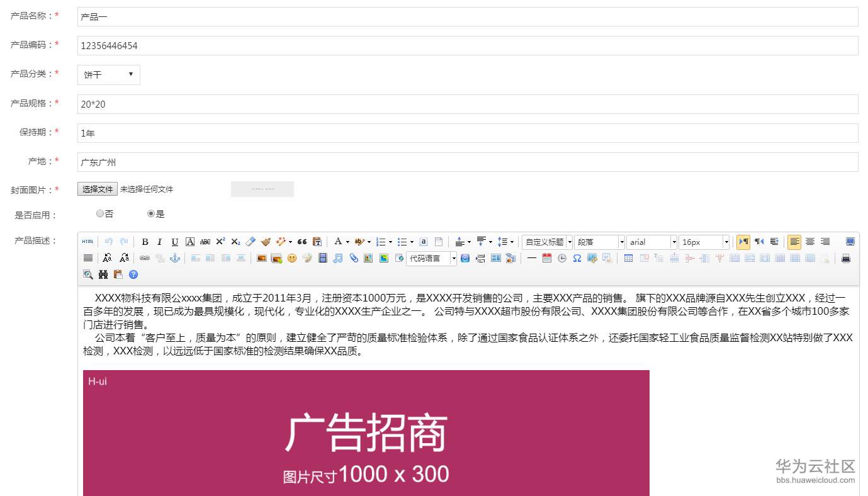Open 代码语言 code language dropdown
868x496 pixels.
pos(432,258)
